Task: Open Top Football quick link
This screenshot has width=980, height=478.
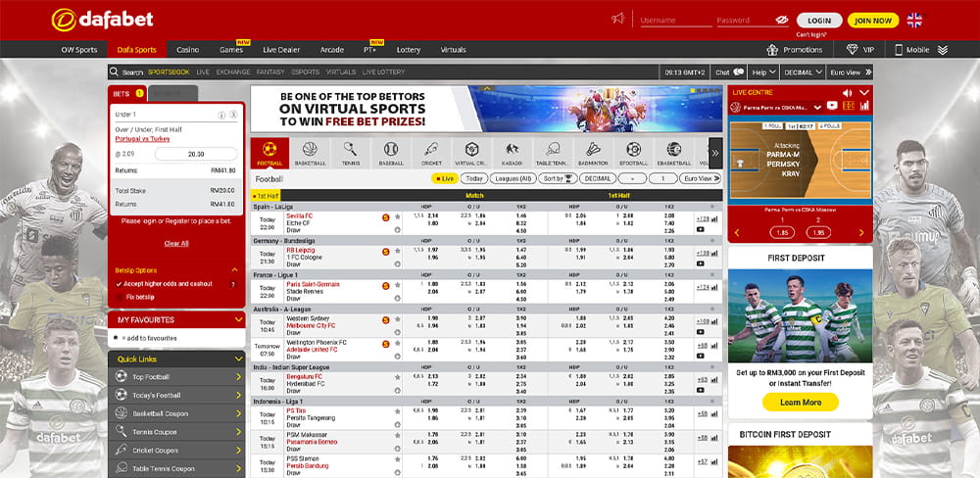Action: [176, 377]
